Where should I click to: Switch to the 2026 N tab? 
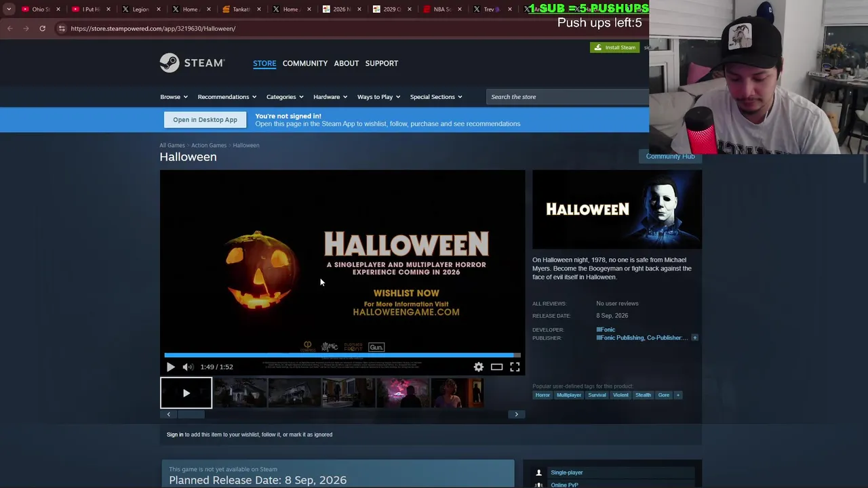(341, 9)
